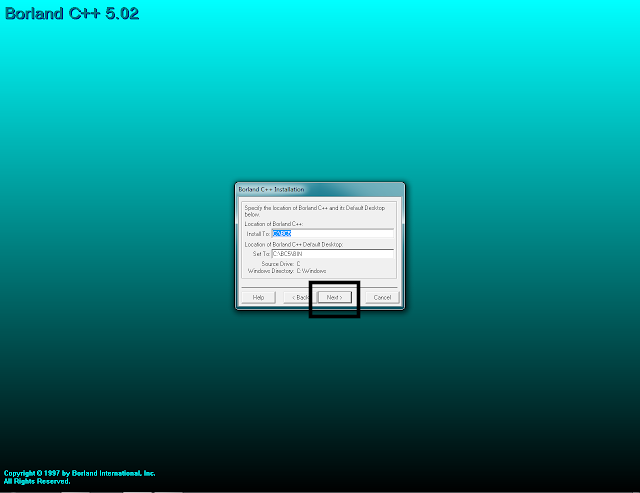The height and width of the screenshot is (493, 640).
Task: Proceed with the Next > button
Action: click(335, 298)
